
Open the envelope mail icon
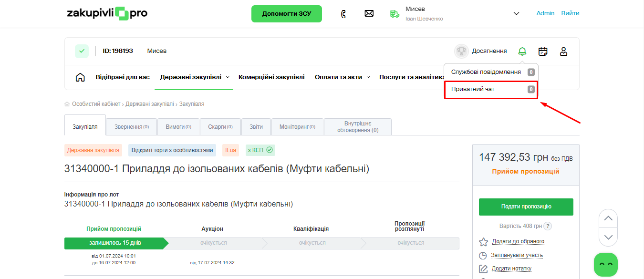369,14
